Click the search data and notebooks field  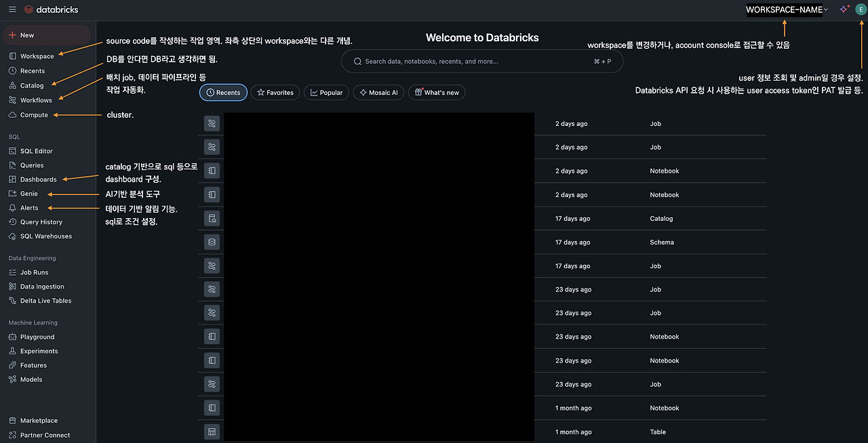coord(481,61)
